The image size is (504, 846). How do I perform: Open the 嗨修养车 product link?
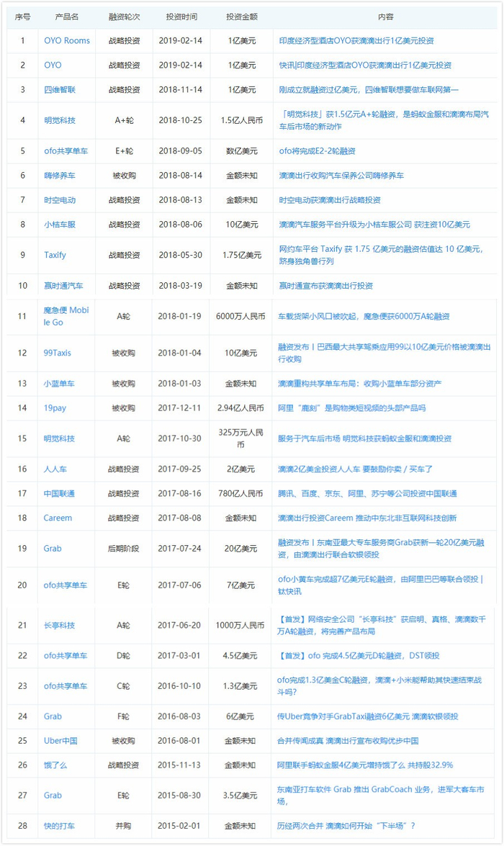point(60,176)
